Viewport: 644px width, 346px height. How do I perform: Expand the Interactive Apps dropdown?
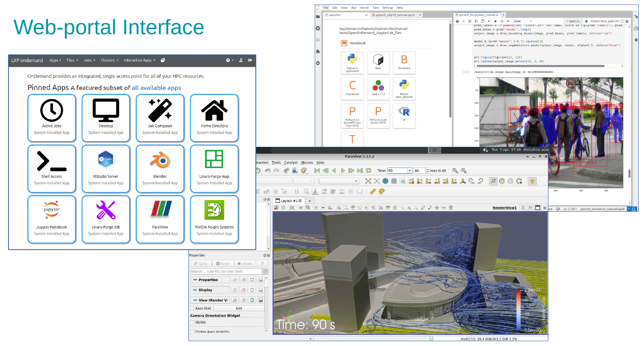(x=139, y=60)
